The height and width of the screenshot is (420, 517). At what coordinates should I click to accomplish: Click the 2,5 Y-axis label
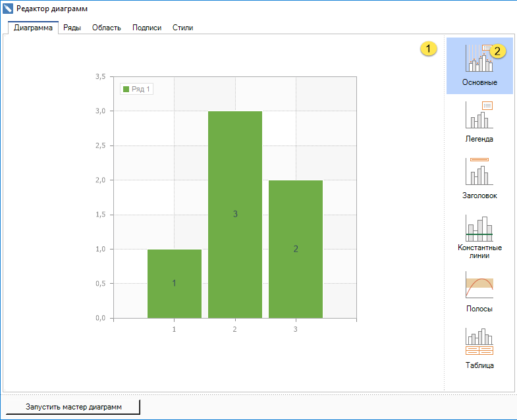pyautogui.click(x=101, y=145)
